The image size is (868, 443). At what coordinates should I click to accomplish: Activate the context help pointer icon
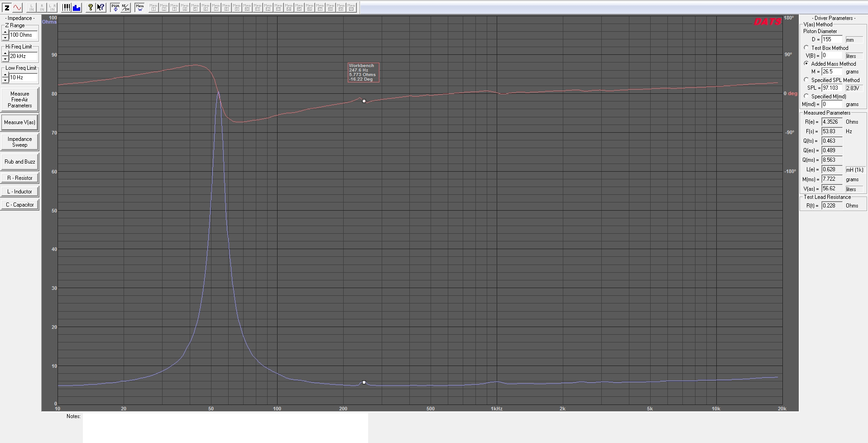coord(101,7)
